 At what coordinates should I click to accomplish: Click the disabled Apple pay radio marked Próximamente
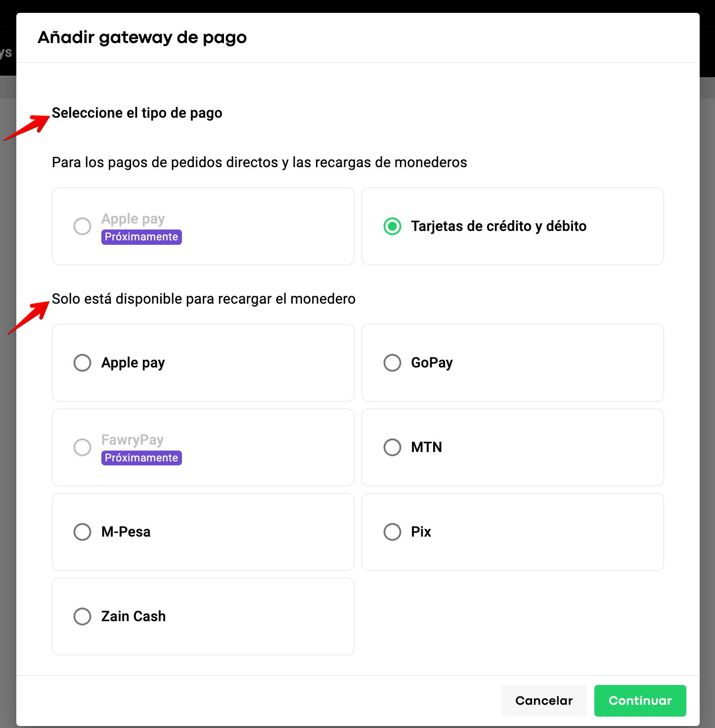click(x=83, y=227)
